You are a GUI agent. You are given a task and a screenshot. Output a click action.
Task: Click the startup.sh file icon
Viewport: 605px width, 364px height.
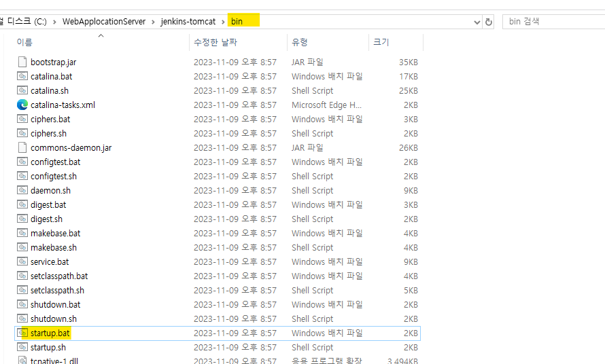[22, 347]
